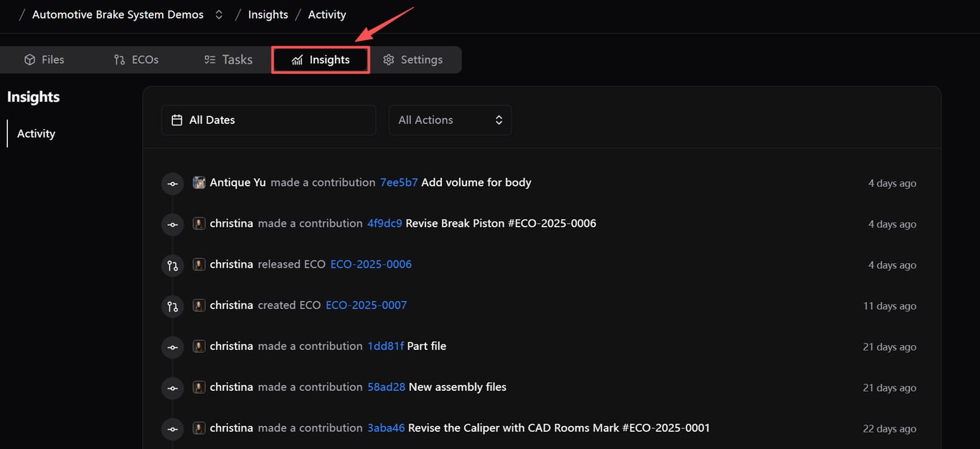Click the Antique Yu username
The height and width of the screenshot is (449, 980).
coord(237,182)
